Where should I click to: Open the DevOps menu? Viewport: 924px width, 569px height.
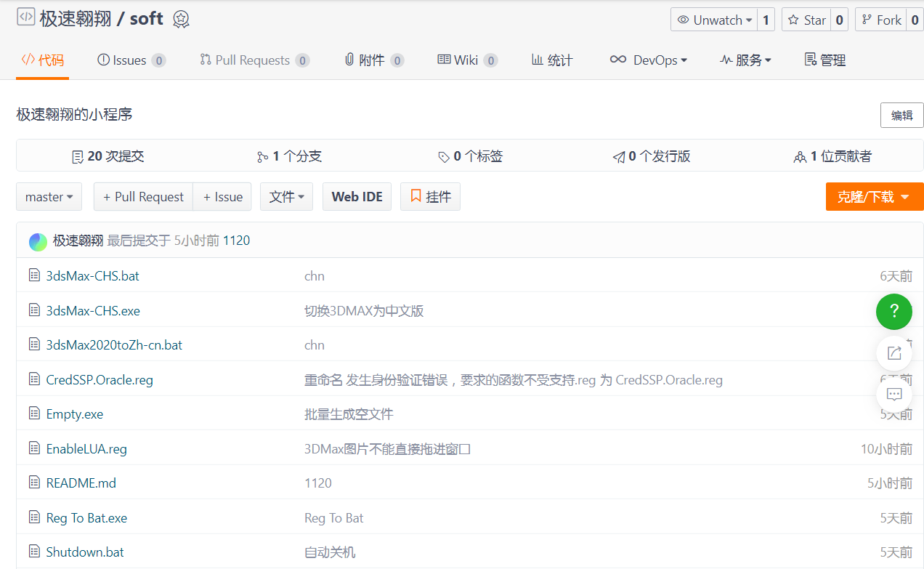[649, 60]
